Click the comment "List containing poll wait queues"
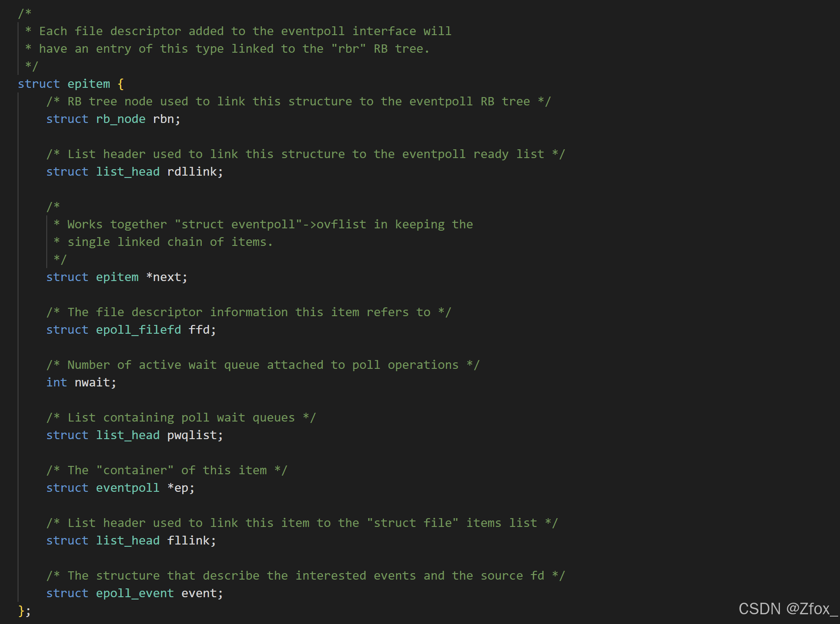 181,417
